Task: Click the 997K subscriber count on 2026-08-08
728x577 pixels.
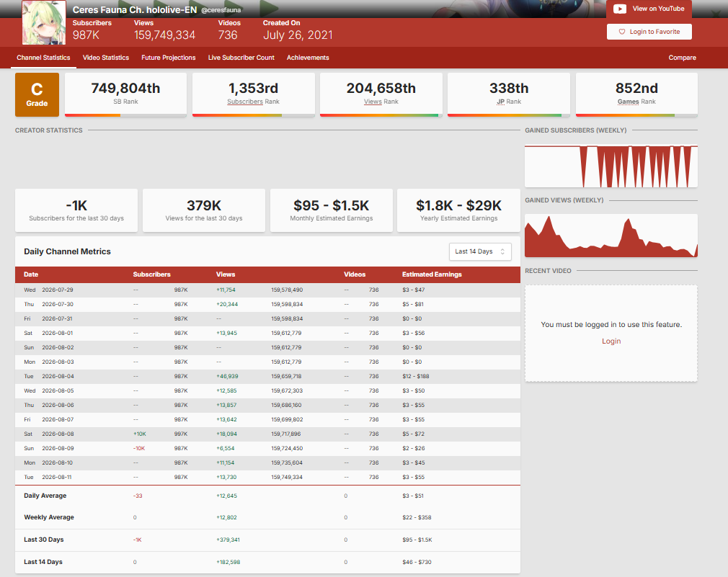Action: [x=181, y=434]
